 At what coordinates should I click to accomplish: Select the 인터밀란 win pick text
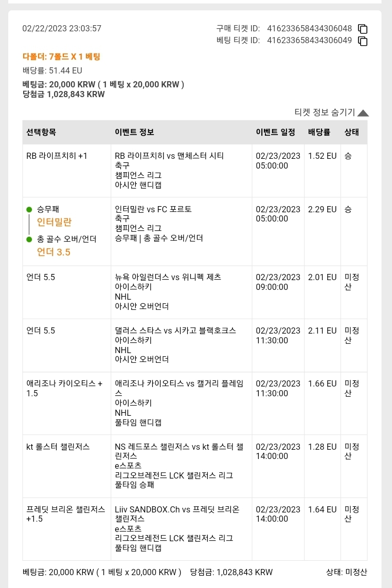pos(54,222)
